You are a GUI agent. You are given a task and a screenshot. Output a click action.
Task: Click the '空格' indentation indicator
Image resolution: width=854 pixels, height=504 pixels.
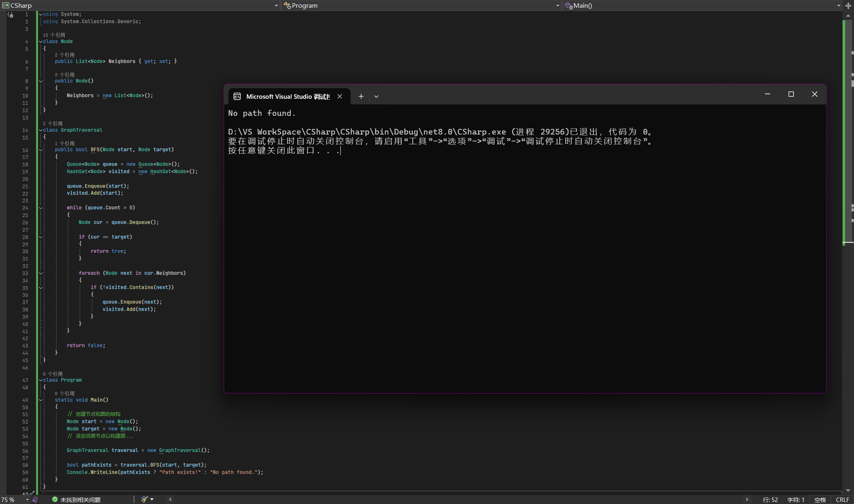click(820, 500)
